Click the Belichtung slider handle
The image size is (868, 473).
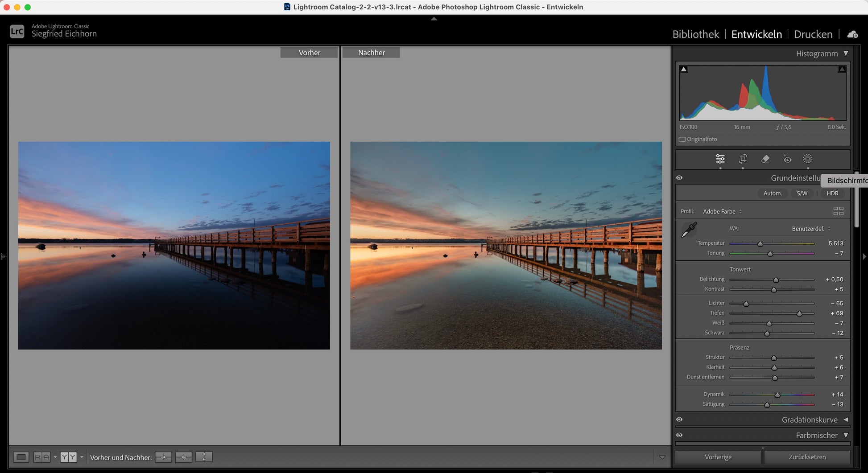pyautogui.click(x=776, y=280)
